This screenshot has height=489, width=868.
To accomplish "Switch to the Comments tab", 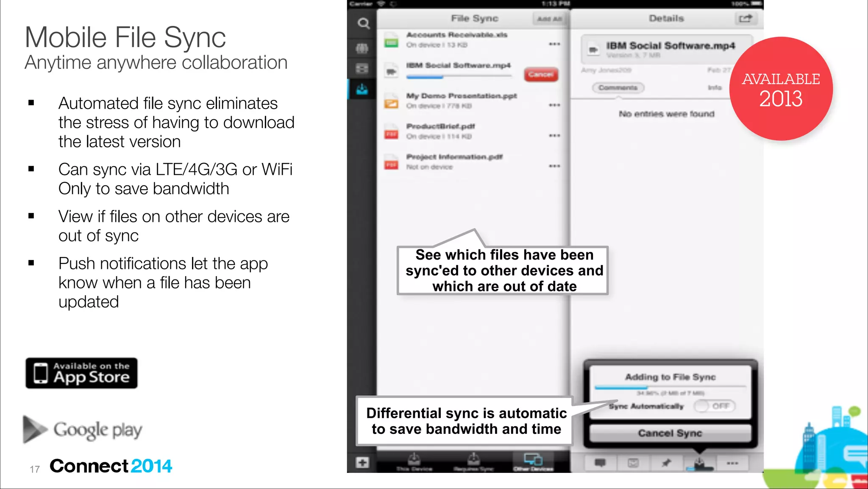I will coord(618,88).
